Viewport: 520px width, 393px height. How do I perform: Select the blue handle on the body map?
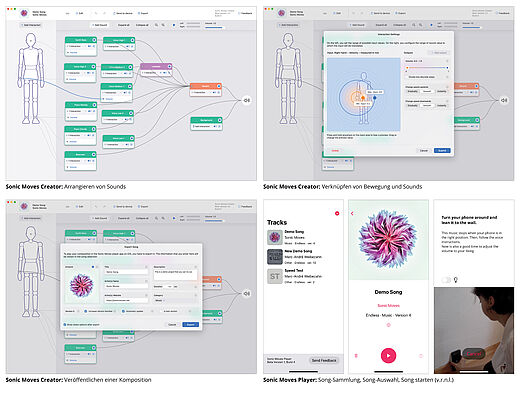pos(375,98)
